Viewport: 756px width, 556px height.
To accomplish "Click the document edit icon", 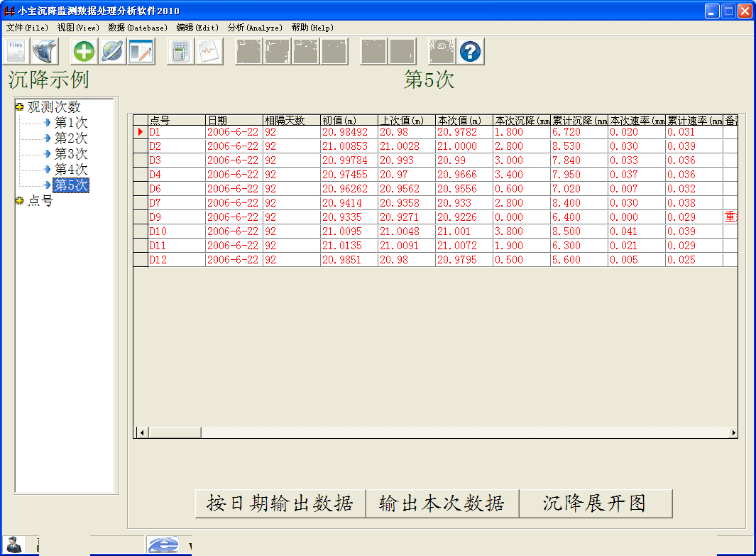I will pos(141,51).
